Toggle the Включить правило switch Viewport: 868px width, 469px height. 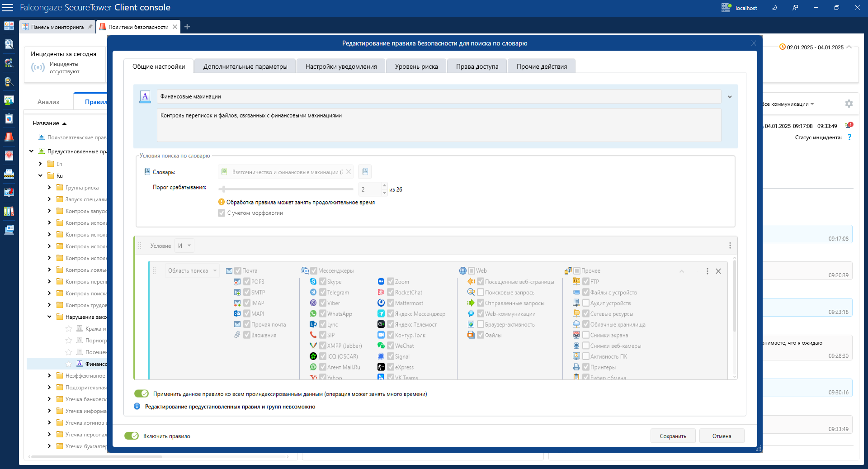pyautogui.click(x=132, y=436)
